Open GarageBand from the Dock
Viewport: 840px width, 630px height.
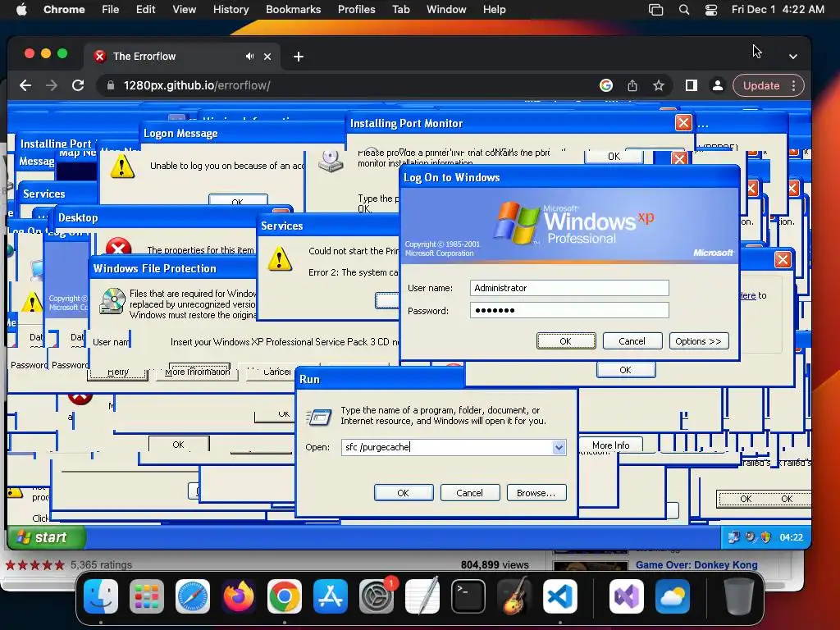pyautogui.click(x=514, y=596)
